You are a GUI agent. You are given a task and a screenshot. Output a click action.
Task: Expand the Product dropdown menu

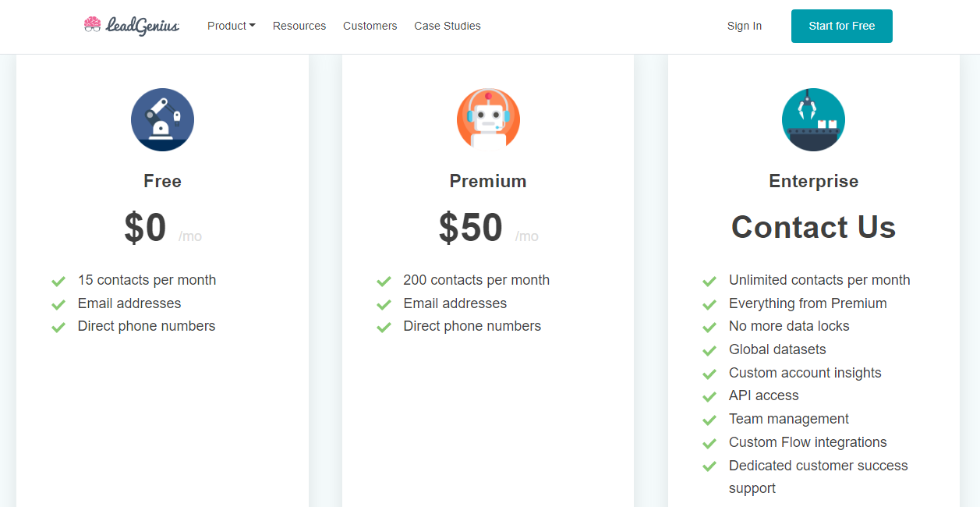tap(232, 26)
